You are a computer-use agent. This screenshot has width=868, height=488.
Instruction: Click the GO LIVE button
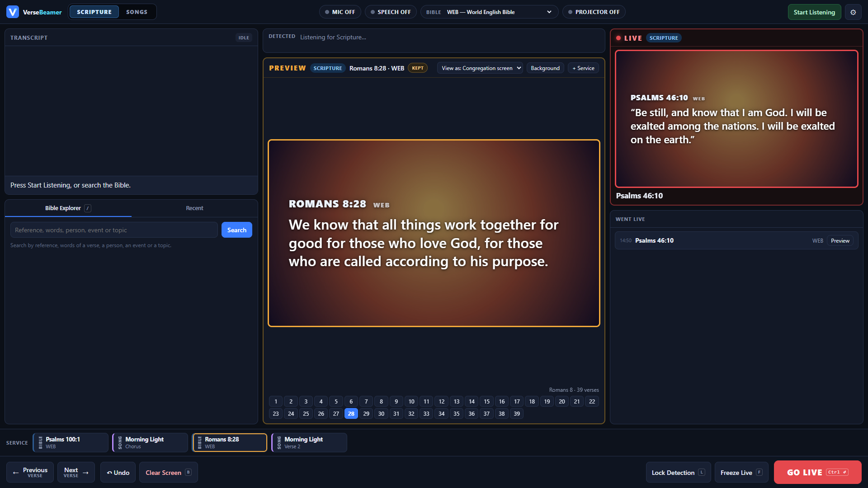click(x=817, y=472)
